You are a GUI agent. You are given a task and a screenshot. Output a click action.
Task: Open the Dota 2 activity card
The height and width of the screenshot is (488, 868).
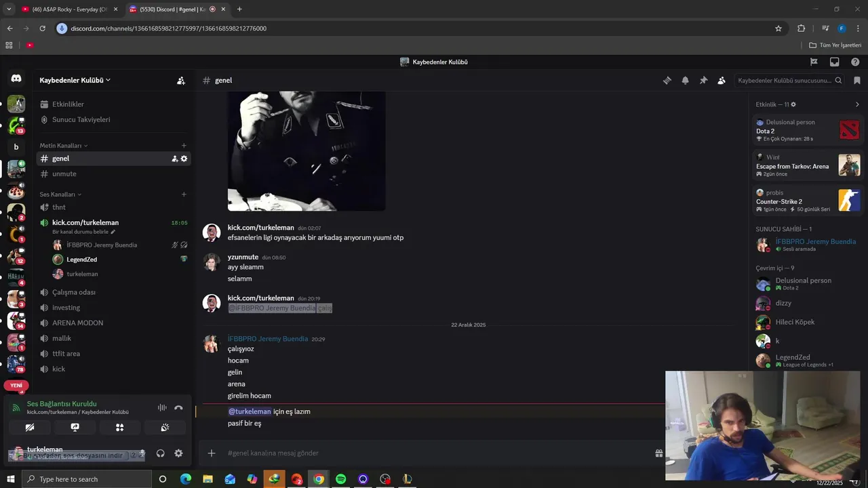click(x=808, y=130)
